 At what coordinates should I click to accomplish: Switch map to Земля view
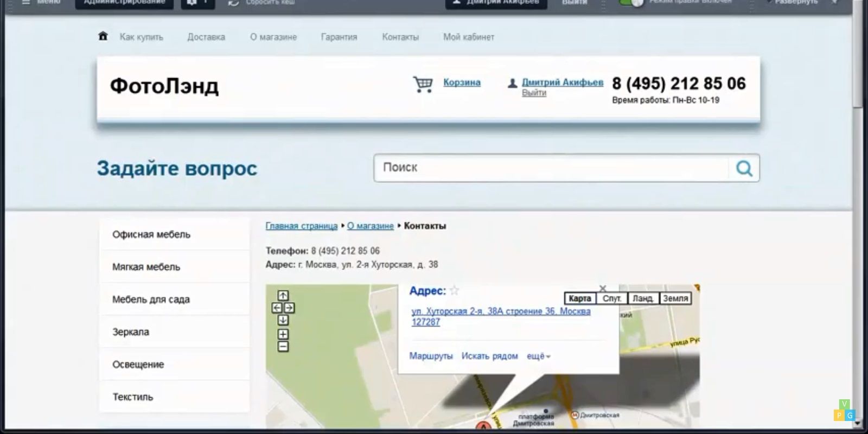675,298
